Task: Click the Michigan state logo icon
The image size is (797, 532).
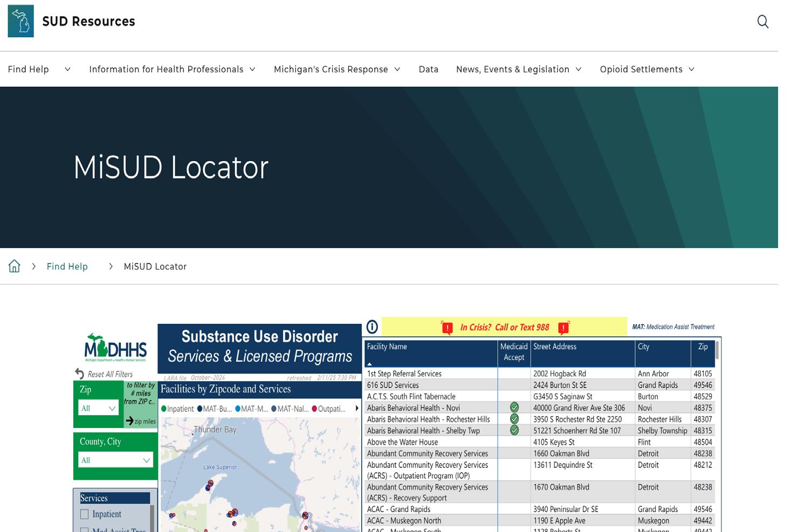Action: click(x=20, y=21)
